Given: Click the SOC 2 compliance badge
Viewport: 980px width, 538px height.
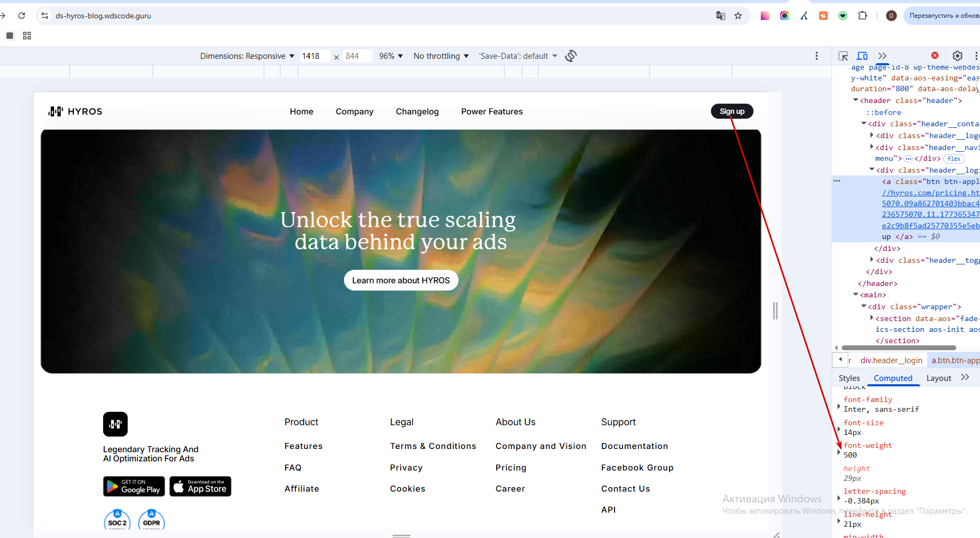Looking at the screenshot, I should 117,521.
